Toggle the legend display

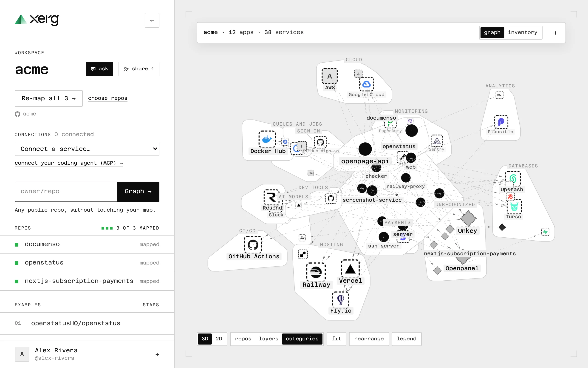407,339
